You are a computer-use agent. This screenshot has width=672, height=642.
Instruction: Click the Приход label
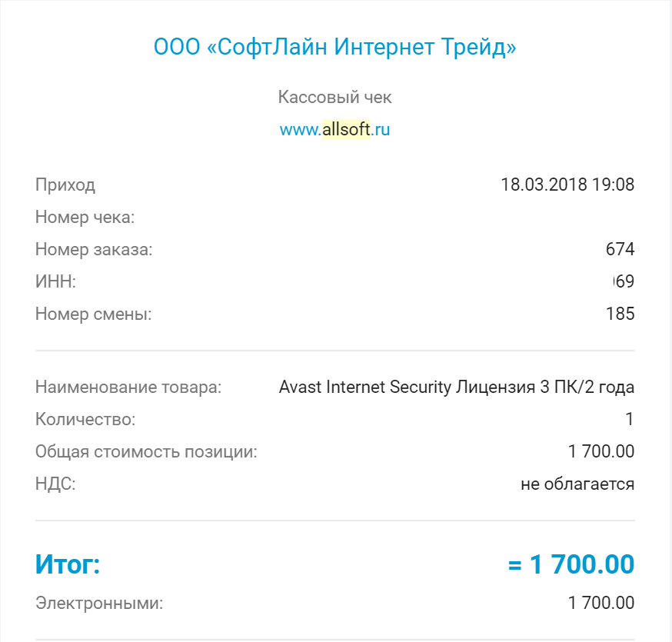pos(65,185)
